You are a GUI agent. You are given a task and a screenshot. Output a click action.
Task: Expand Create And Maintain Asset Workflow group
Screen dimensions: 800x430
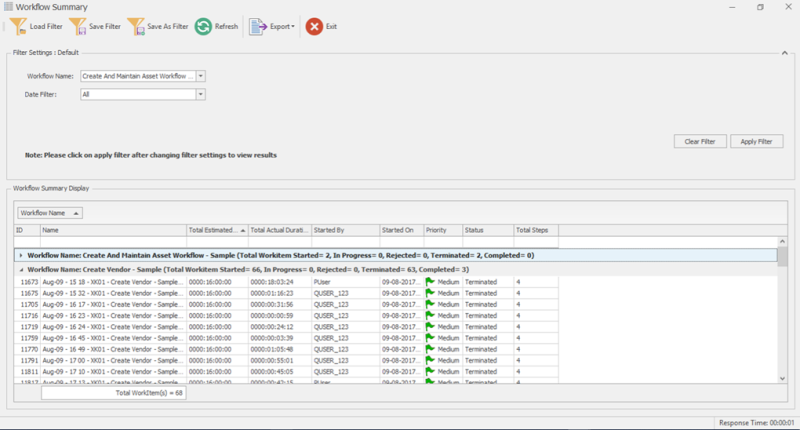tap(22, 256)
